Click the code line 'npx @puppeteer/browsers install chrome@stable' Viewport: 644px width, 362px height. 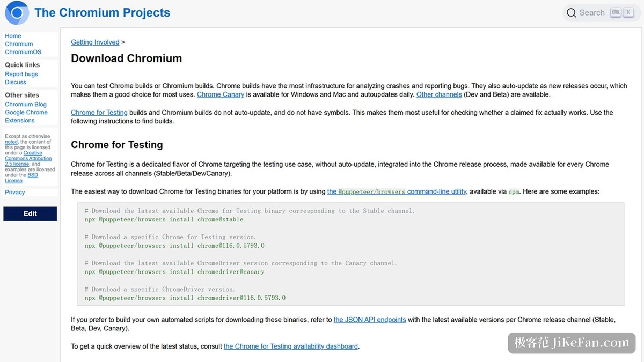[164, 219]
